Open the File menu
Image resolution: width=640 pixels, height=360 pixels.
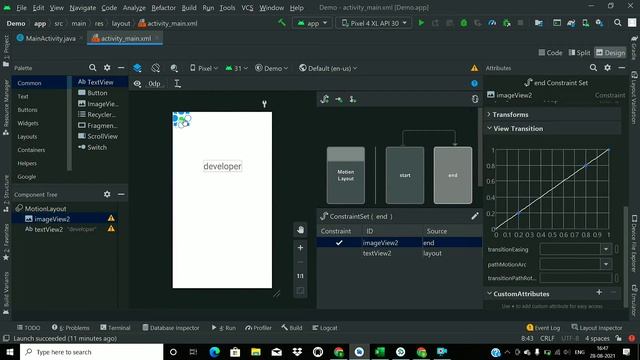coord(21,7)
